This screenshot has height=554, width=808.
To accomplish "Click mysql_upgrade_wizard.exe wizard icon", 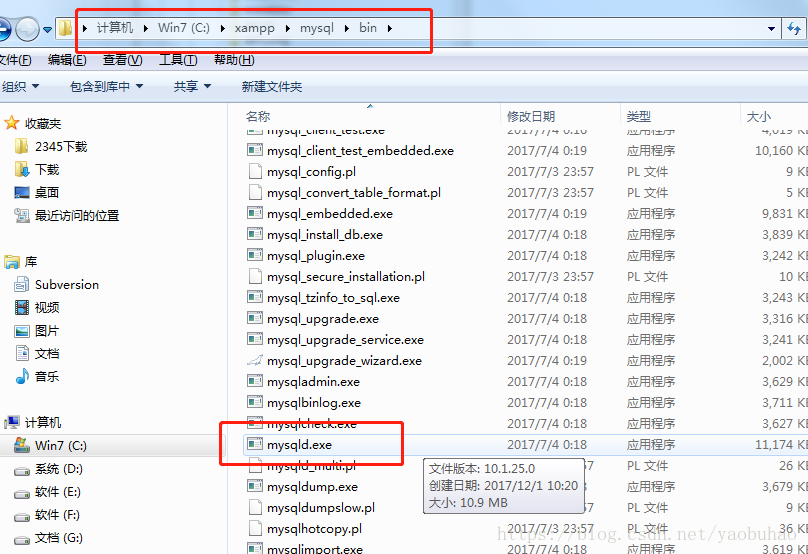I will point(255,361).
